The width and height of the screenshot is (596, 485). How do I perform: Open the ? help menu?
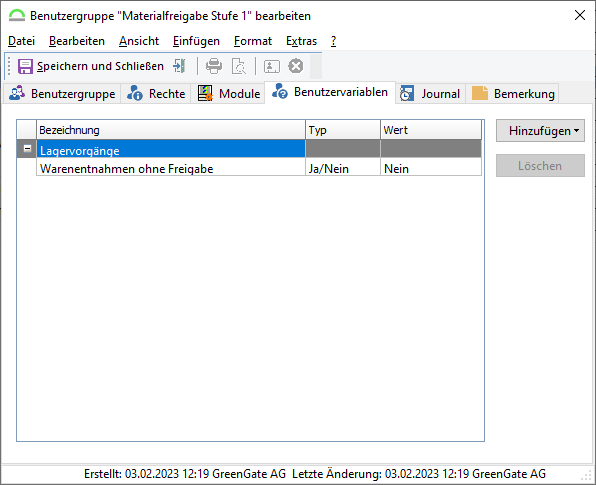click(x=333, y=41)
